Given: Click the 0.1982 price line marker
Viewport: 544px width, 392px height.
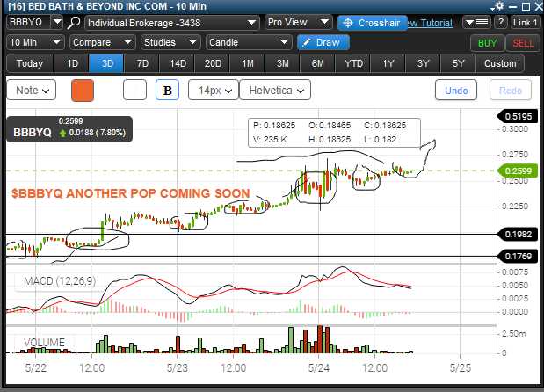Looking at the screenshot, I should coord(518,235).
